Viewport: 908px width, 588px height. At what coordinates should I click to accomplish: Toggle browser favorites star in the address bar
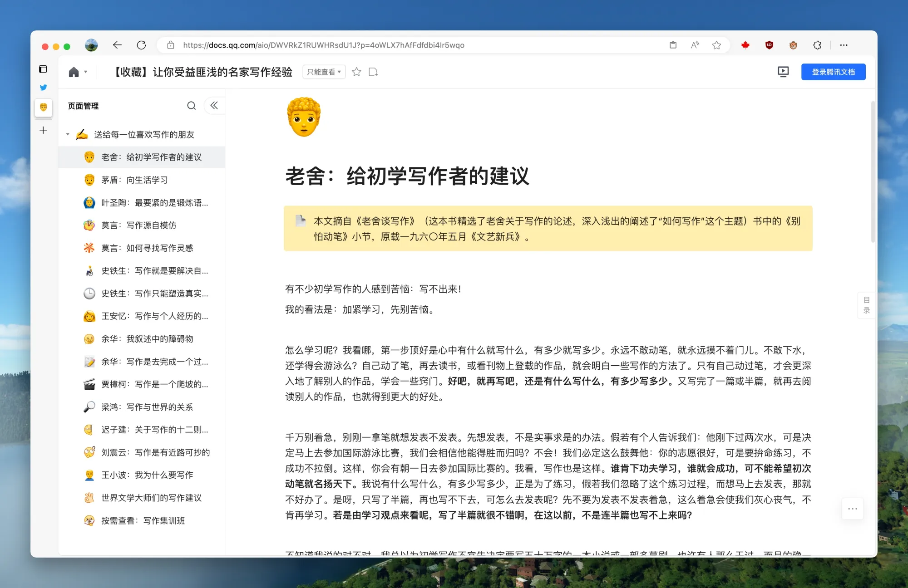(x=716, y=45)
